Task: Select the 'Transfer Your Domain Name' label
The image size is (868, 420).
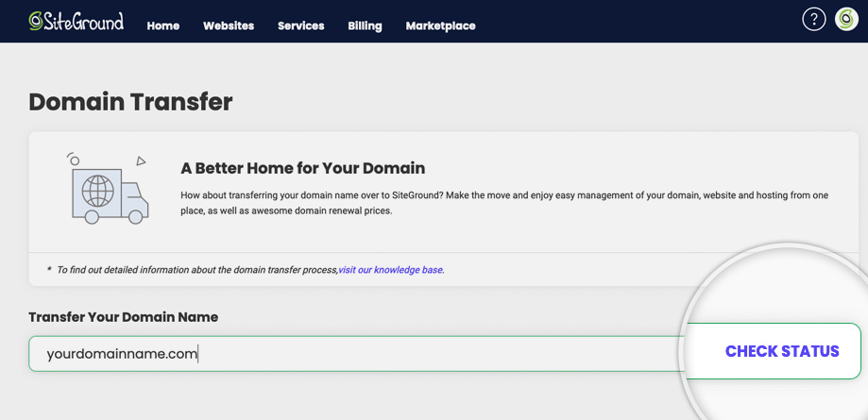Action: [124, 317]
